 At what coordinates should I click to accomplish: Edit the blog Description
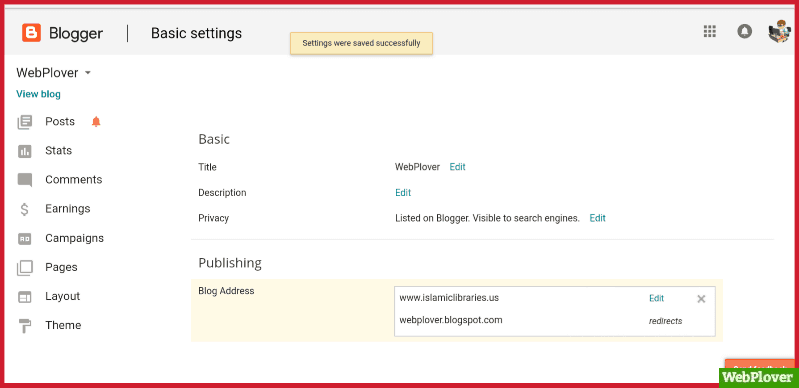(x=403, y=193)
